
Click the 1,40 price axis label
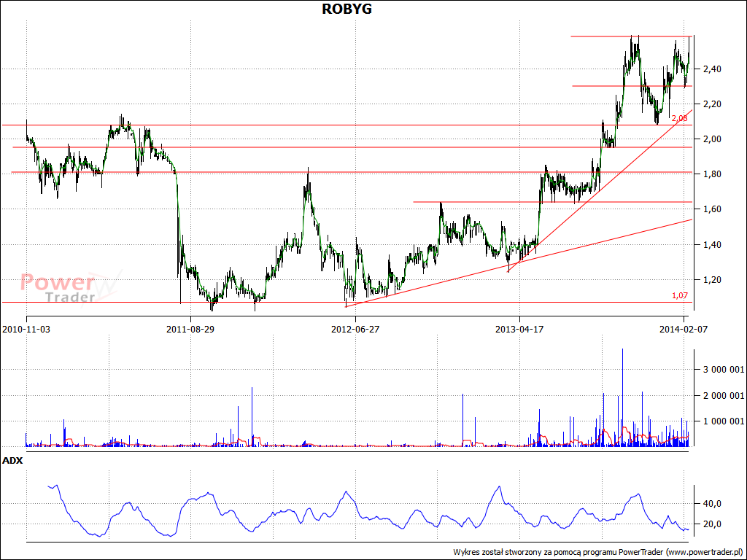[712, 245]
